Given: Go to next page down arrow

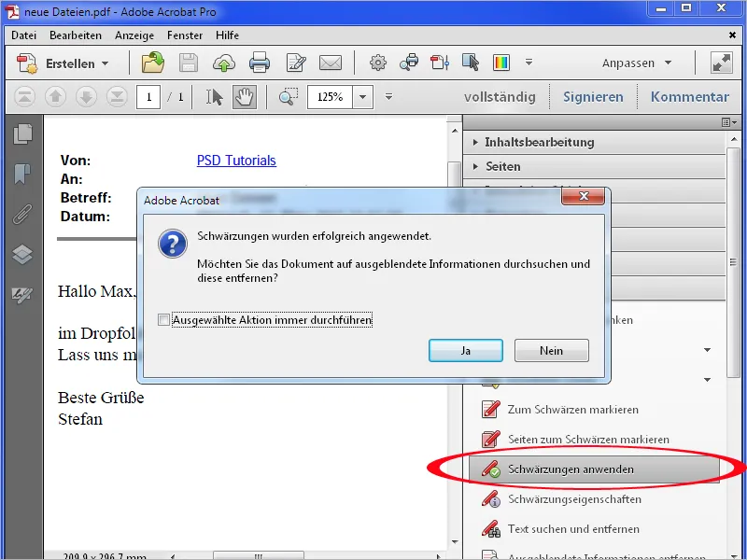Looking at the screenshot, I should point(86,97).
